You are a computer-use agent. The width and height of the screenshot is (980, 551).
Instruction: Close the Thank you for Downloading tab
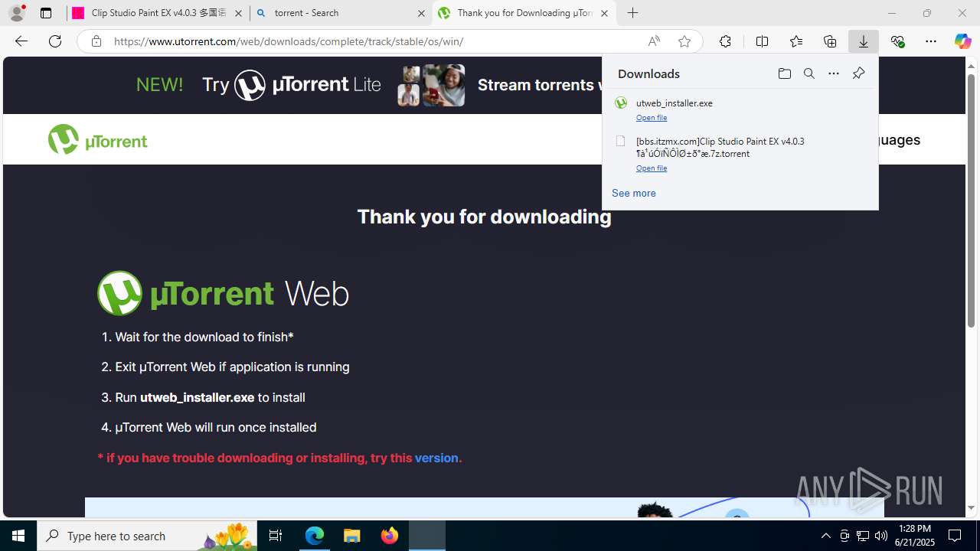pyautogui.click(x=604, y=13)
